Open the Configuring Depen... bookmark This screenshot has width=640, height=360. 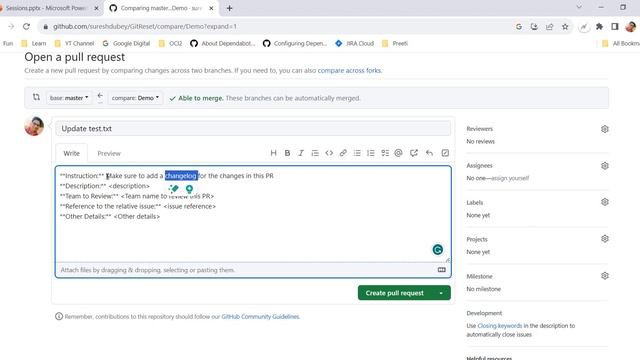point(295,43)
